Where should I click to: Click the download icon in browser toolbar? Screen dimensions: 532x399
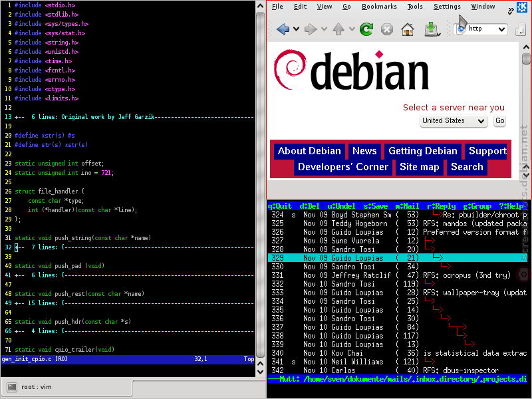[431, 29]
